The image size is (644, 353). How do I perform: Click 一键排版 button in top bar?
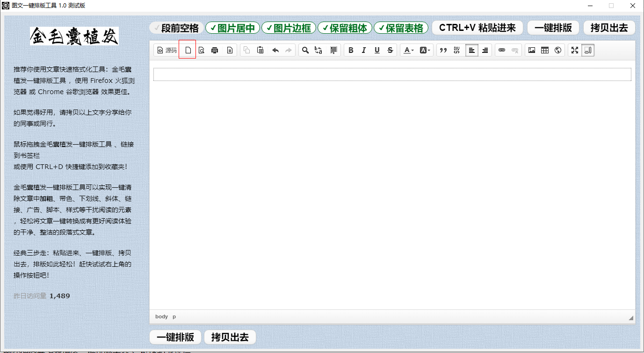[553, 28]
